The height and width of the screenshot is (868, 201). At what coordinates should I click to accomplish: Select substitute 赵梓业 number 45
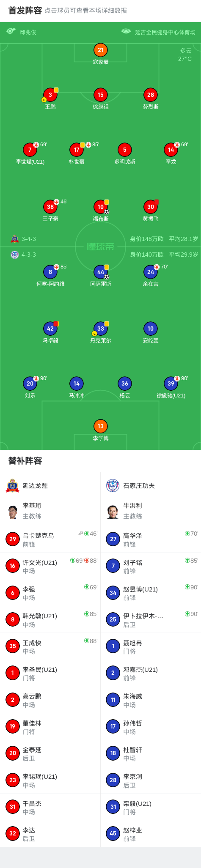(151, 833)
